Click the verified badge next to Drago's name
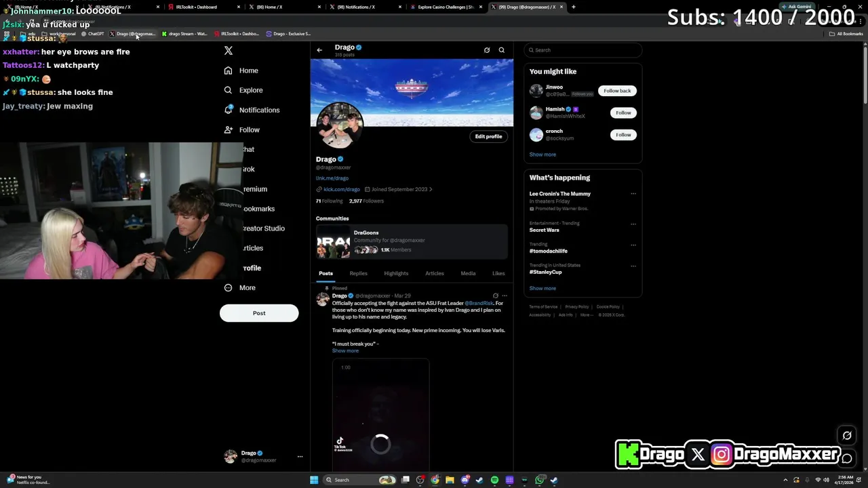 (340, 159)
